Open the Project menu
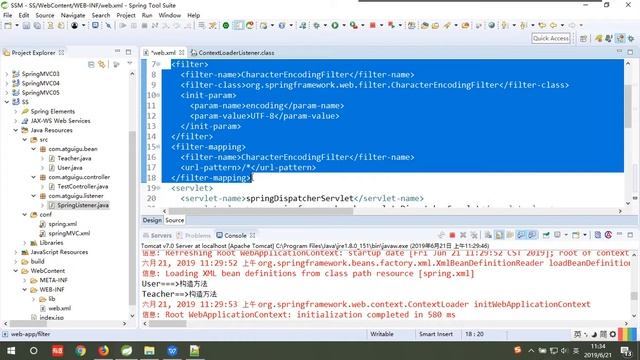 click(126, 15)
